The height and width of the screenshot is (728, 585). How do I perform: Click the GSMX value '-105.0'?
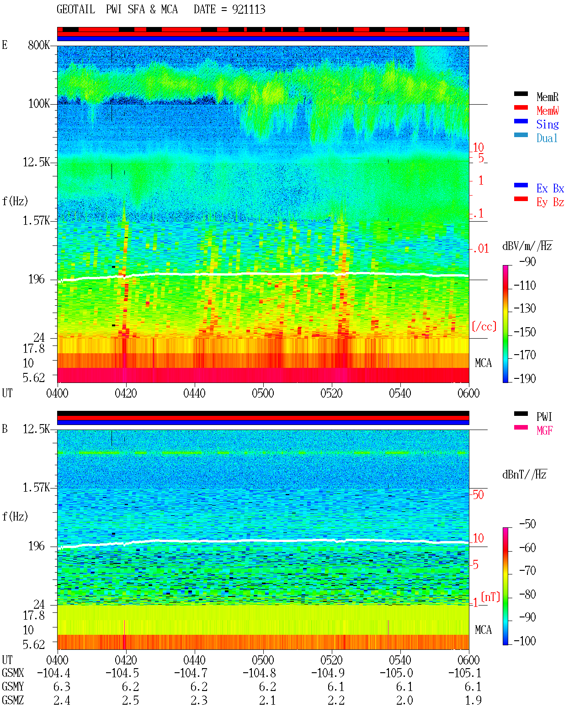pos(396,673)
